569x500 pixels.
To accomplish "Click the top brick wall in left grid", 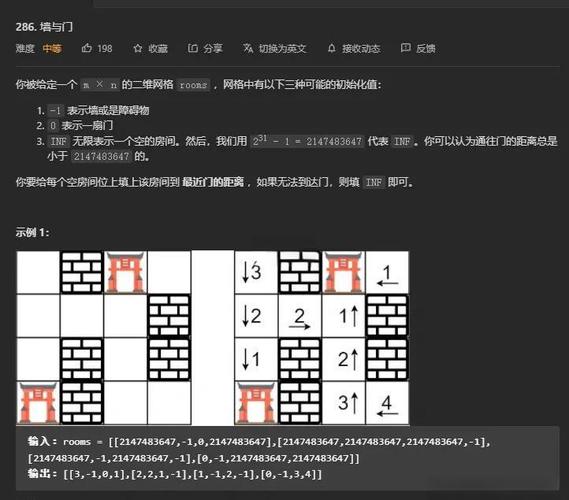I will 82,272.
